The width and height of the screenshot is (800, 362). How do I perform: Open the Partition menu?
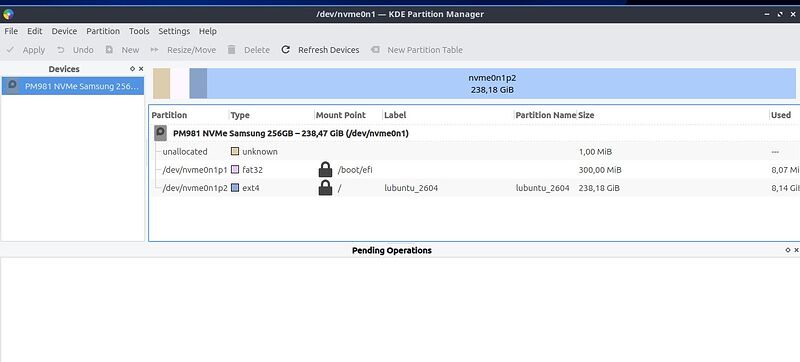tap(103, 31)
